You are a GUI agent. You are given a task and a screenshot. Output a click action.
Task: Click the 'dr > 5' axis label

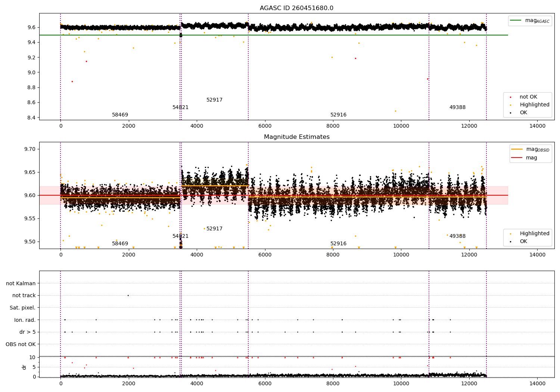tap(28, 332)
